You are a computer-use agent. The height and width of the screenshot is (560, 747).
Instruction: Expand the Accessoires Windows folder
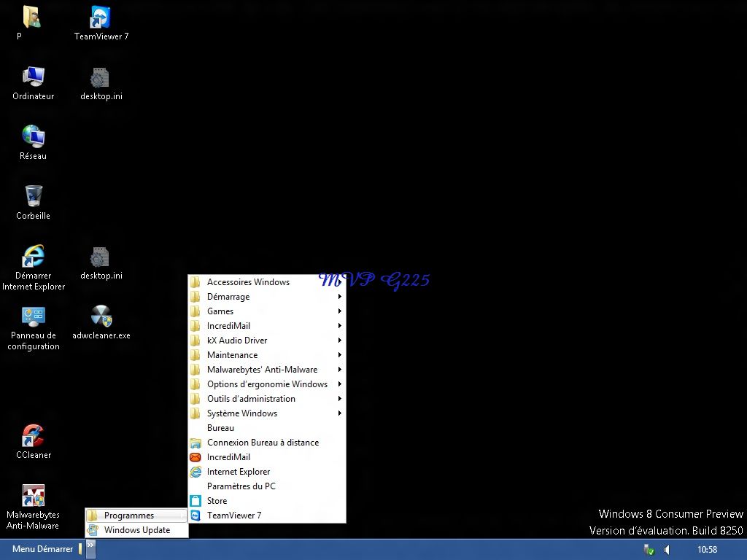pyautogui.click(x=248, y=282)
